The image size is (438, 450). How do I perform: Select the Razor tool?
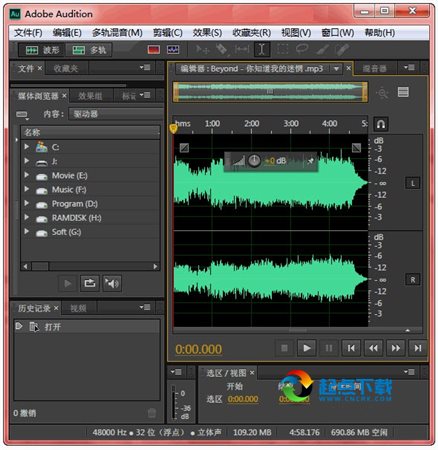(222, 50)
